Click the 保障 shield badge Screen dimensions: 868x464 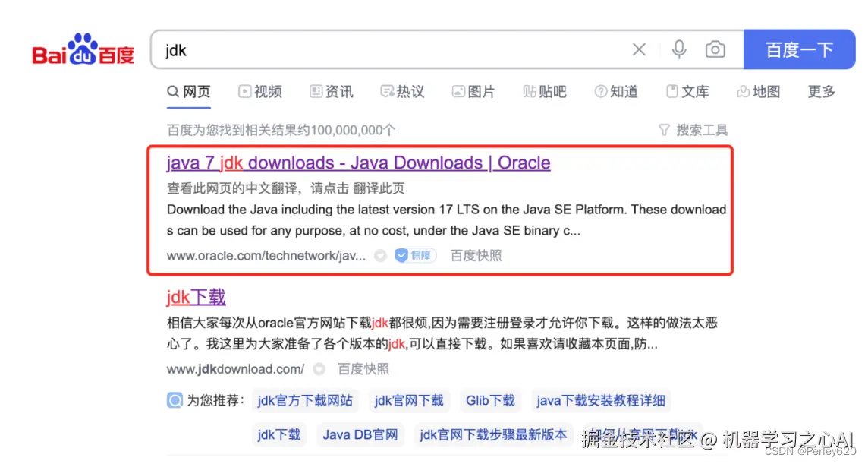pos(415,256)
